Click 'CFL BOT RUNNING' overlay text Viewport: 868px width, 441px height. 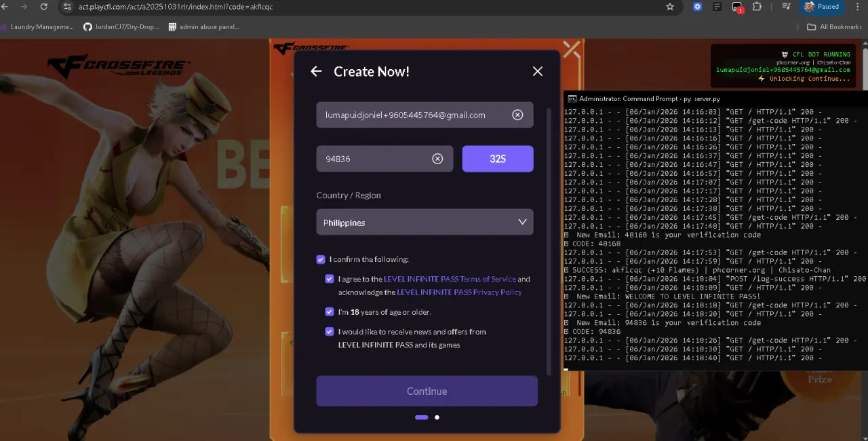(x=821, y=54)
